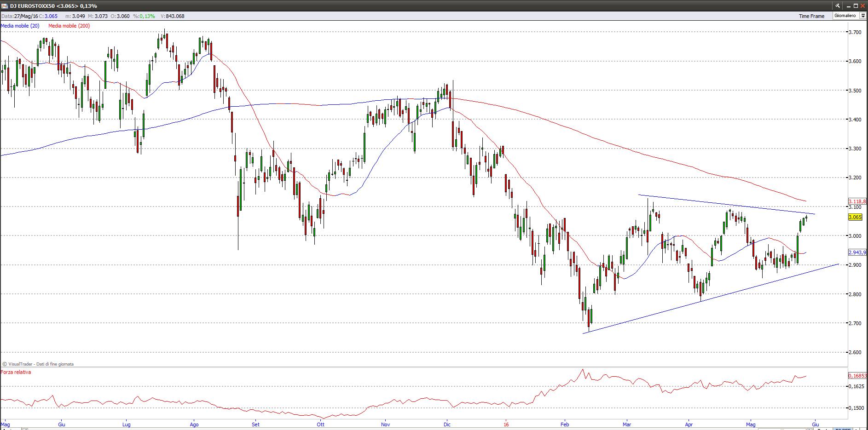Select the Media mobile (200) legend label
Image resolution: width=868 pixels, height=430 pixels.
pos(69,26)
